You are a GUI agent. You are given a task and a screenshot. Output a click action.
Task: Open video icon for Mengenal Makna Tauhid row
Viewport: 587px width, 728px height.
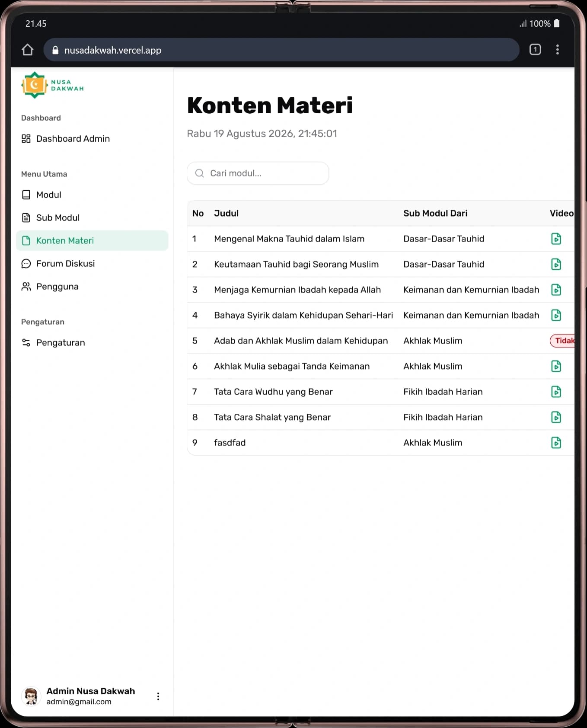(x=556, y=239)
